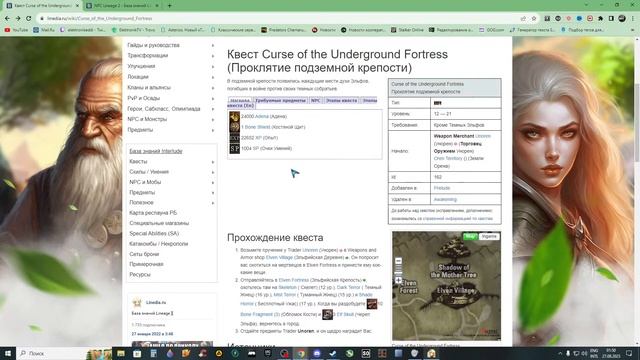The height and width of the screenshot is (360, 640).
Task: Select the Требуемые предметы quest tab
Action: click(280, 100)
